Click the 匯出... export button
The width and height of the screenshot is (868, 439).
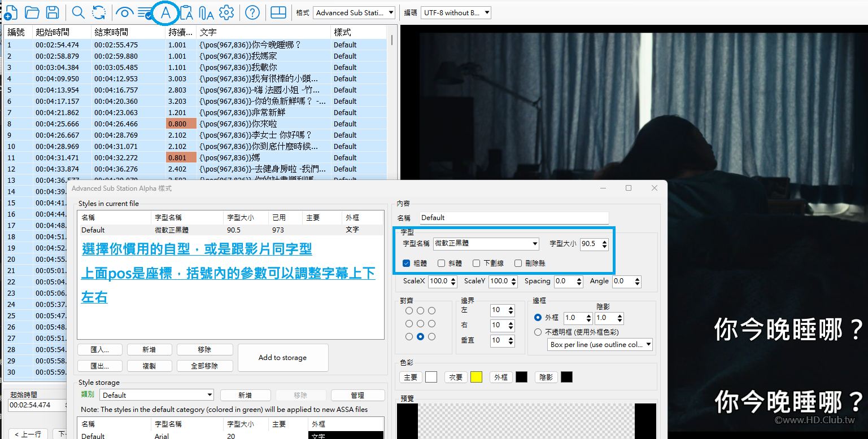point(99,366)
